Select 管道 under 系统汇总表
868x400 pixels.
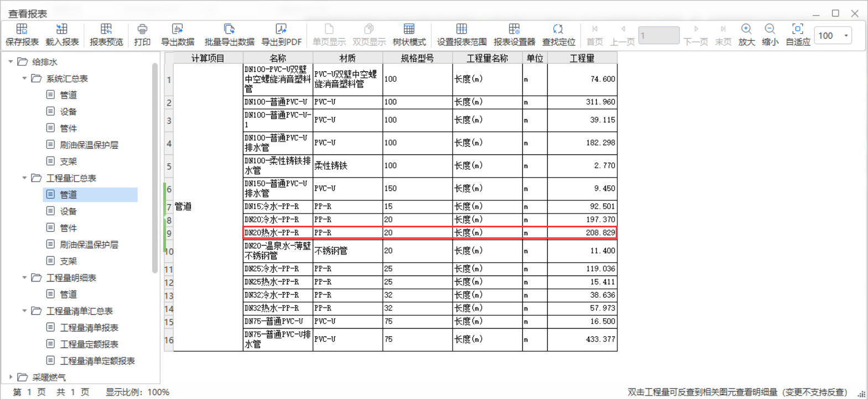(x=68, y=95)
